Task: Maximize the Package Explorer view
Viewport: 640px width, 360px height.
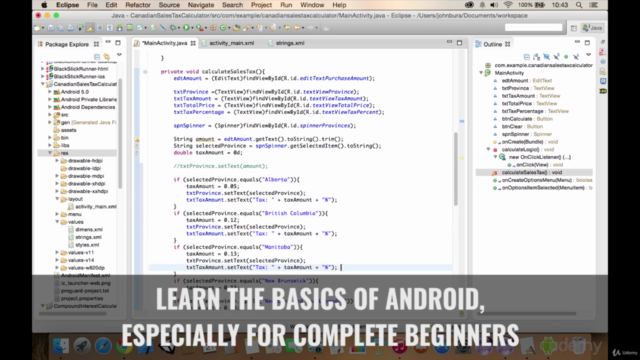Action: point(118,42)
